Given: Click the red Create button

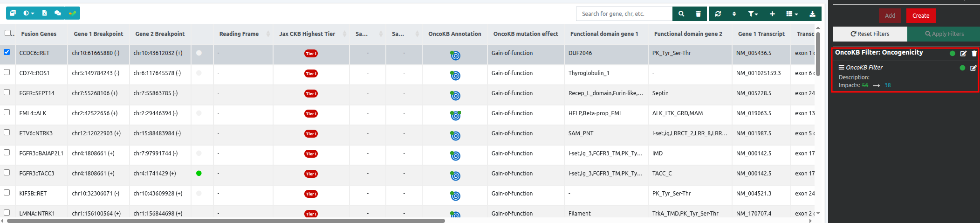Looking at the screenshot, I should 920,16.
